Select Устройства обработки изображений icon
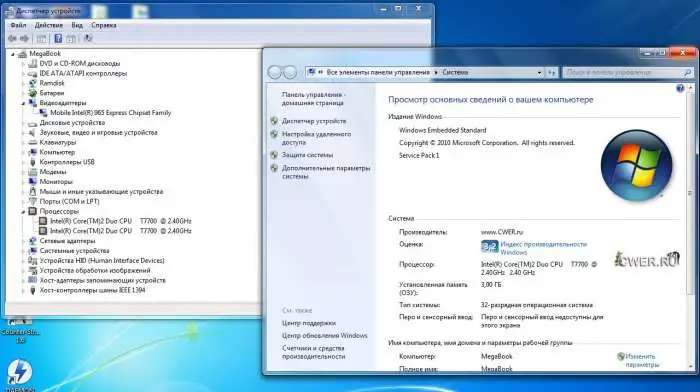This screenshot has width=700, height=392. point(32,270)
